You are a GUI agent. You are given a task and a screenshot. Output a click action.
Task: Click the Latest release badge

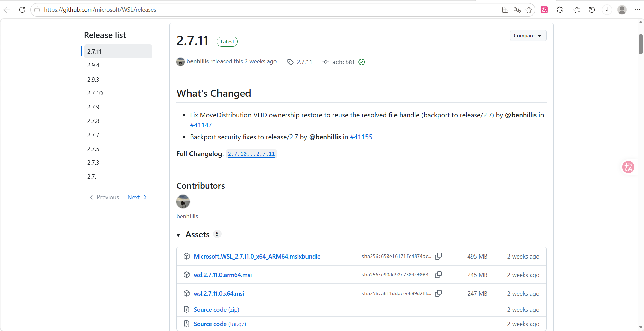pos(227,42)
